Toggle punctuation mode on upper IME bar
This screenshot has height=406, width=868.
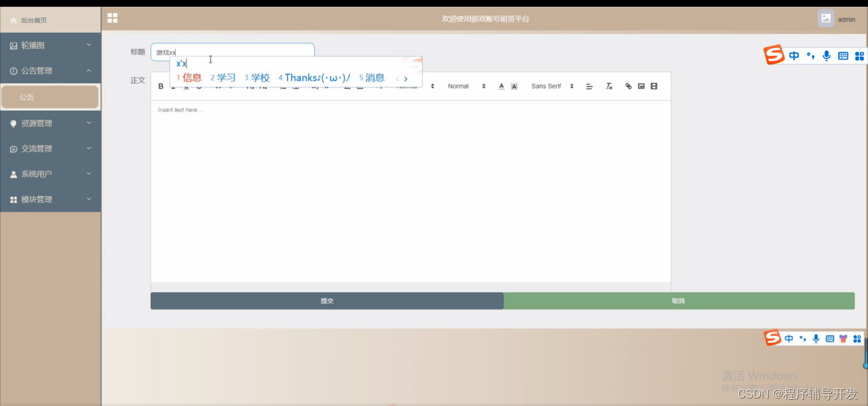[811, 56]
